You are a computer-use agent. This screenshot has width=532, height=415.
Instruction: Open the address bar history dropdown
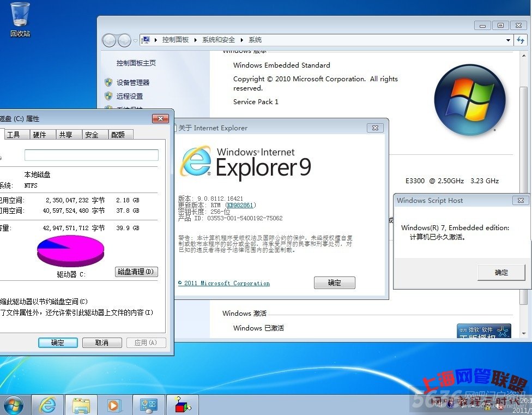point(508,40)
